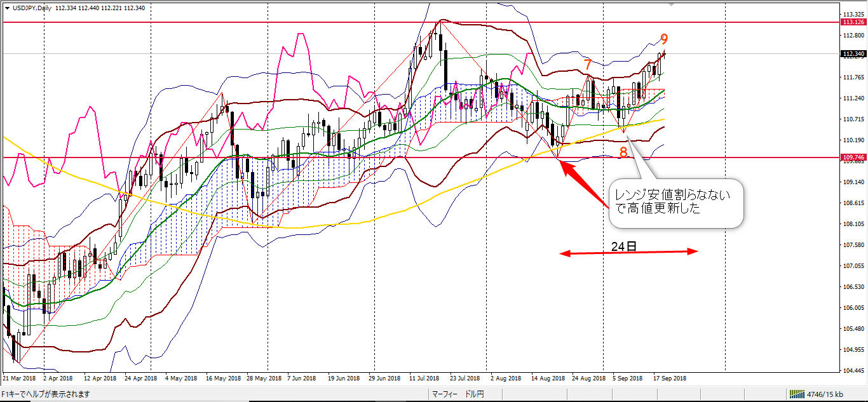Click the 24 Aug 2018 date label

pyautogui.click(x=589, y=378)
